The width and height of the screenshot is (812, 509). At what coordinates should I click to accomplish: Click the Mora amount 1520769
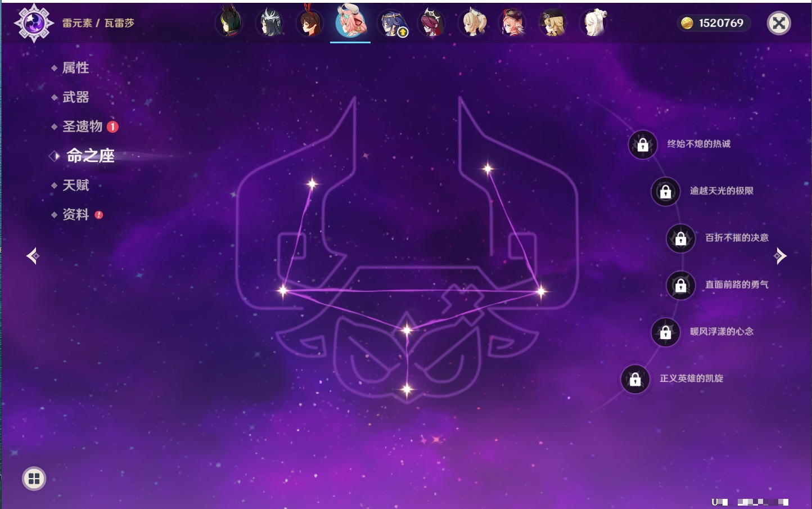(x=721, y=23)
